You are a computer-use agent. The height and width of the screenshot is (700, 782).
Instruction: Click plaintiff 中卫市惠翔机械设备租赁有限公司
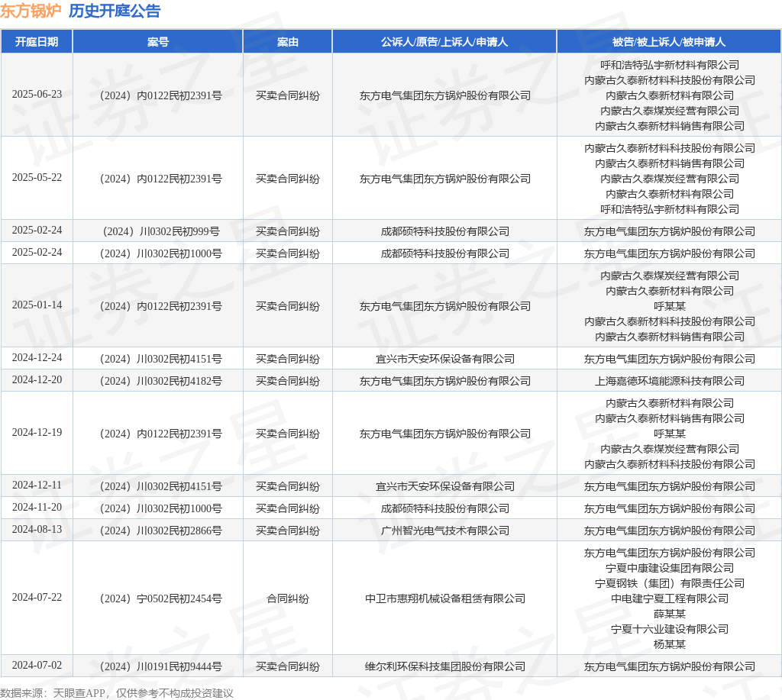[445, 598]
